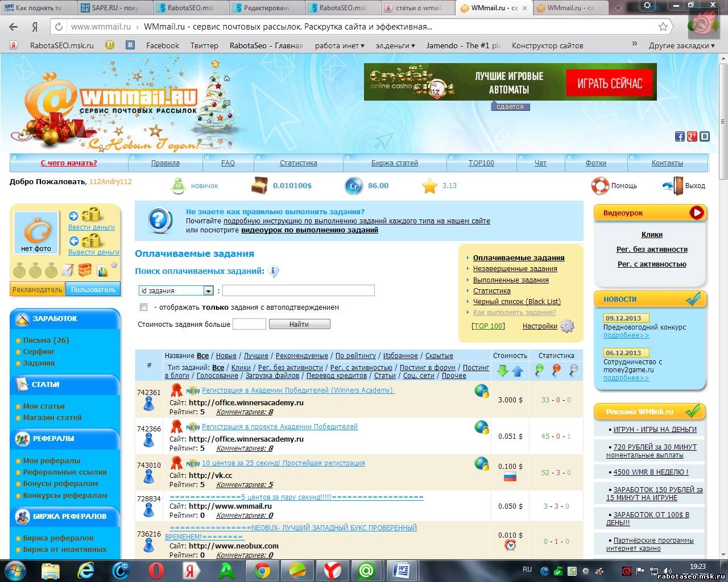Click the settings gear next to Настройки
This screenshot has height=582, width=728.
pos(567,326)
